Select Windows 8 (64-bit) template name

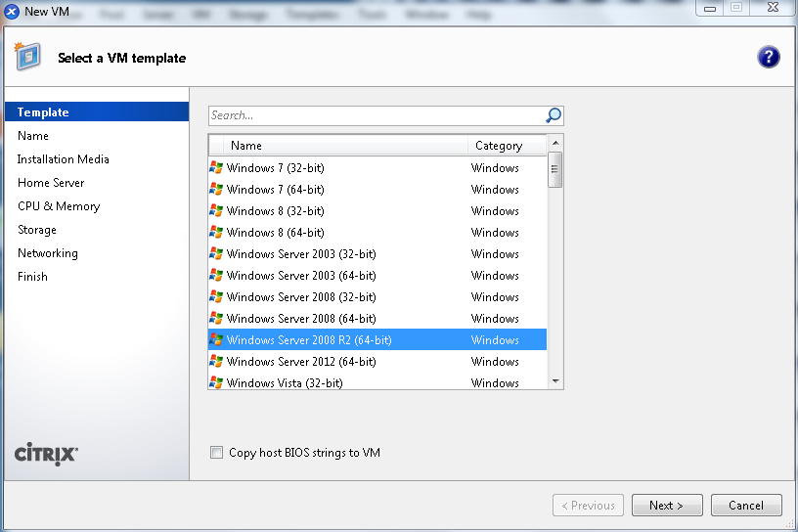point(276,232)
